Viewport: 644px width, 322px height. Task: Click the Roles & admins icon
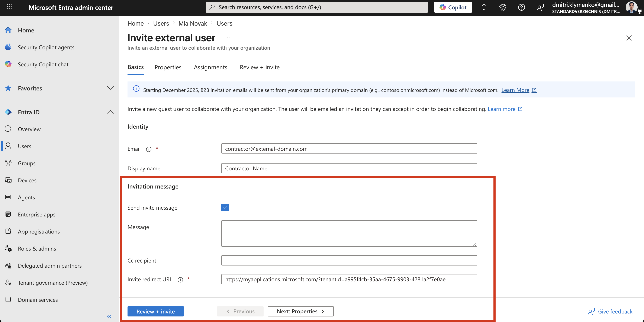point(8,248)
